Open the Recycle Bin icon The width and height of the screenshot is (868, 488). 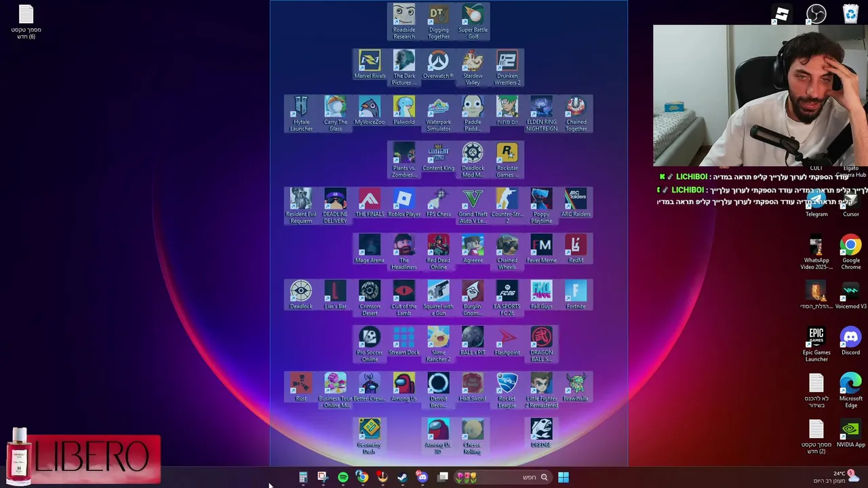coord(850,14)
